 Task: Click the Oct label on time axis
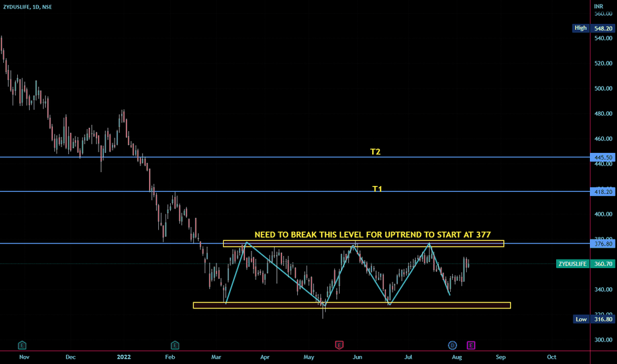(x=551, y=357)
